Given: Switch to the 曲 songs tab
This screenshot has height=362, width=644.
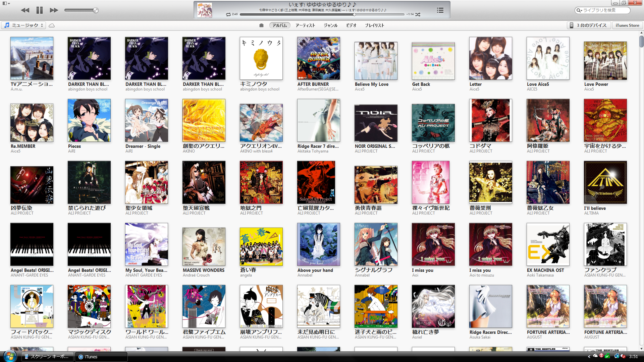Looking at the screenshot, I should tap(261, 25).
